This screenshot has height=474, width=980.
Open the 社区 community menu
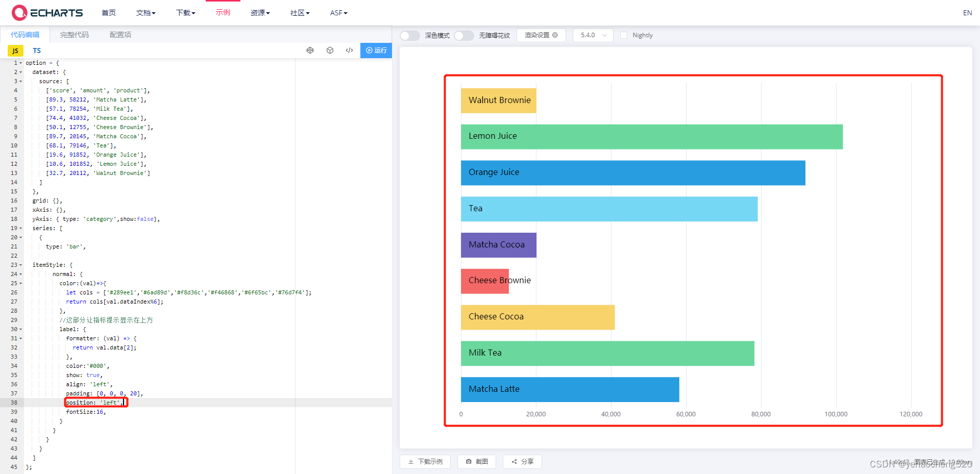[300, 13]
